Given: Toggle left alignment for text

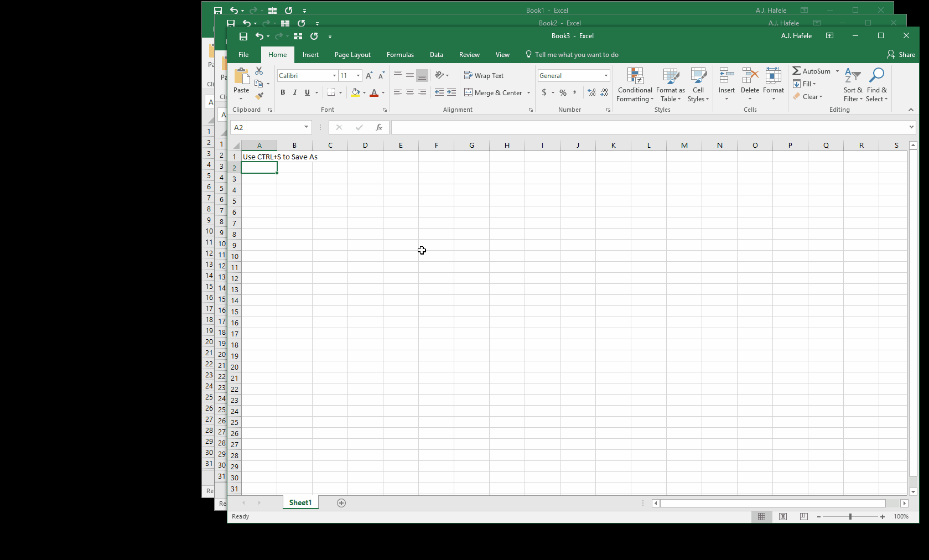Looking at the screenshot, I should 398,92.
